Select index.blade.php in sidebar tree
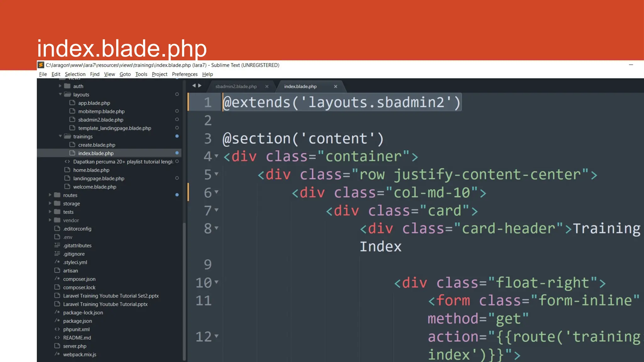The image size is (644, 362). point(96,153)
